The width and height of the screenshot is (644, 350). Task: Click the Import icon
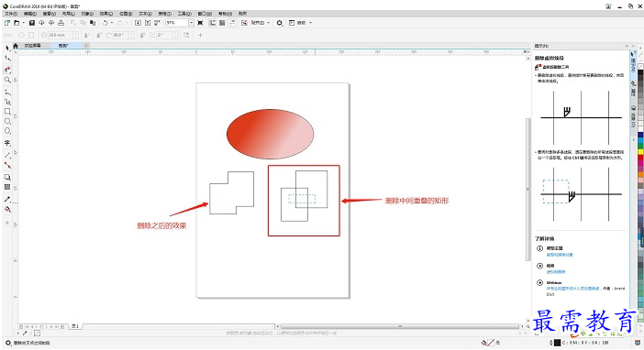click(x=138, y=23)
